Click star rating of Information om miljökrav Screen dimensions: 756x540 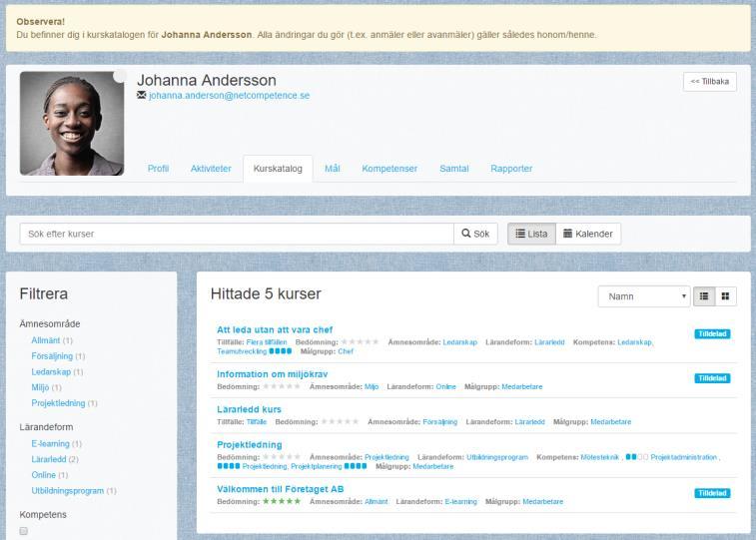[282, 387]
